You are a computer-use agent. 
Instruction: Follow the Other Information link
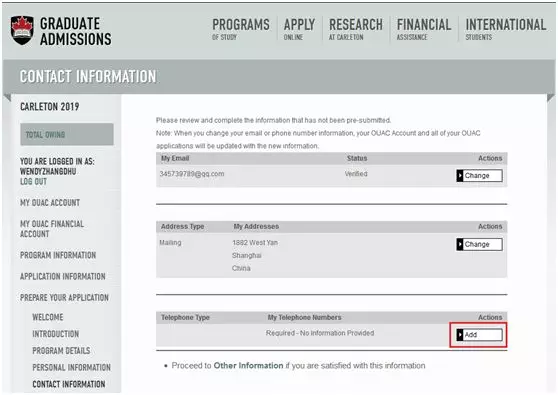pos(248,365)
